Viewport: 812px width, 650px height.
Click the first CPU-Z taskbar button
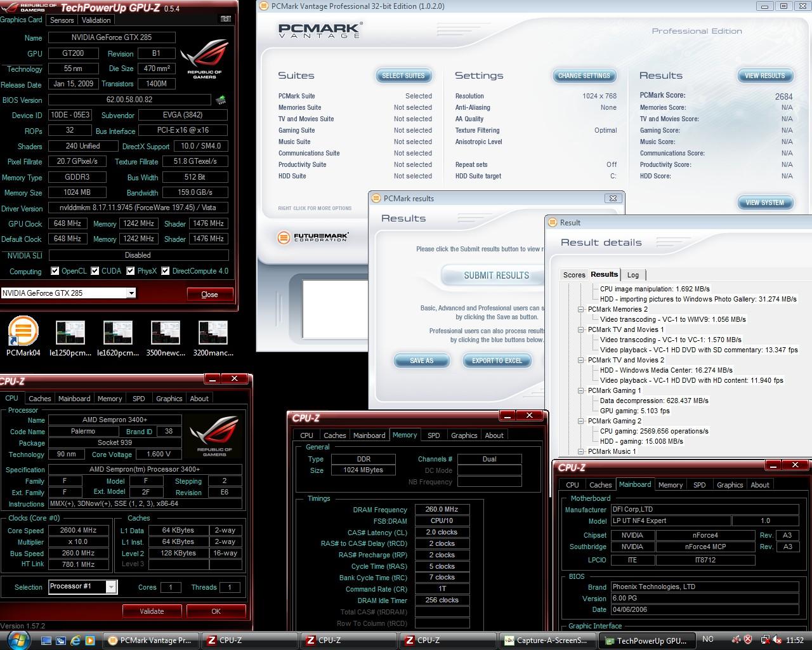pyautogui.click(x=250, y=640)
